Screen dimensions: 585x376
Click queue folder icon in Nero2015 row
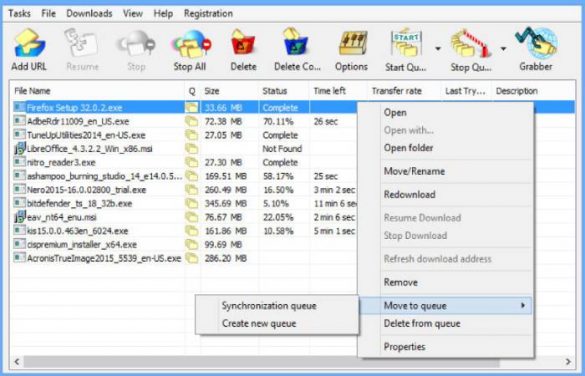tap(192, 189)
